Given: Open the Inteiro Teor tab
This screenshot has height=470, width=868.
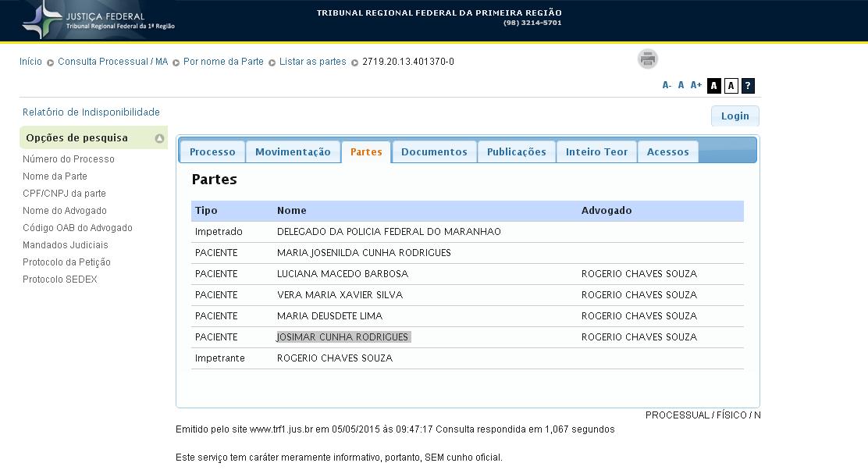Looking at the screenshot, I should (x=596, y=151).
